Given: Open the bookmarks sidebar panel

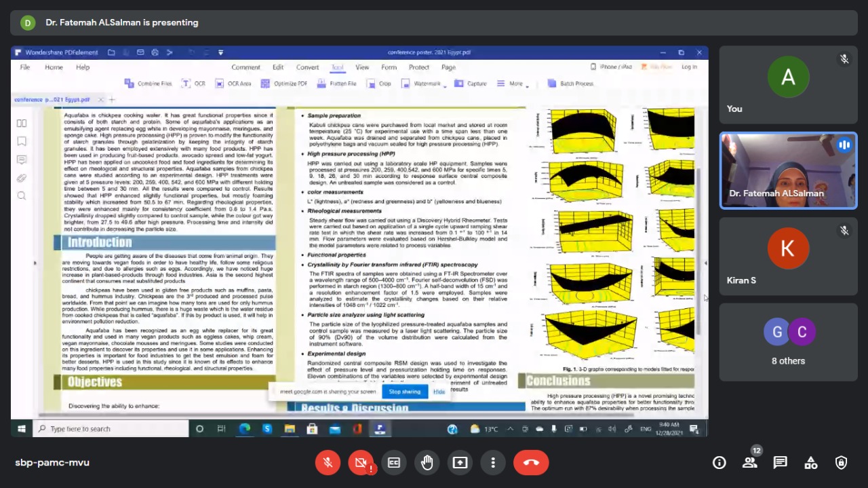Looking at the screenshot, I should (22, 141).
